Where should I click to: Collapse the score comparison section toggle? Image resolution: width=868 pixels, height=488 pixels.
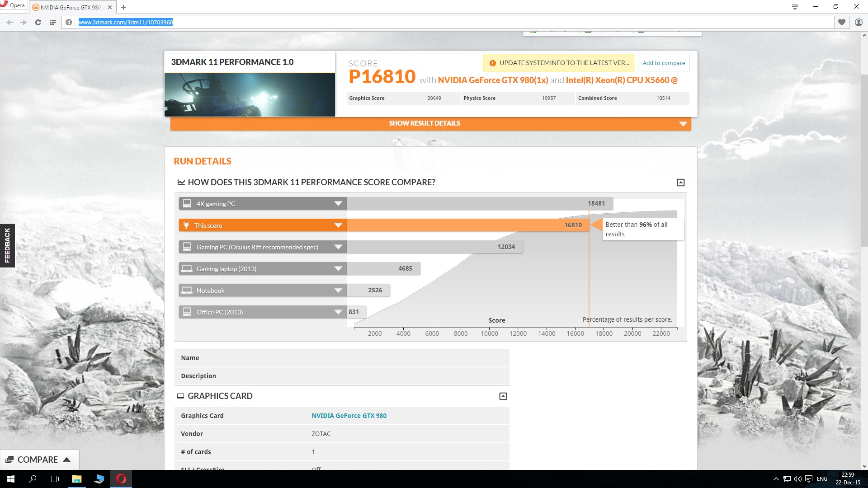coord(680,183)
